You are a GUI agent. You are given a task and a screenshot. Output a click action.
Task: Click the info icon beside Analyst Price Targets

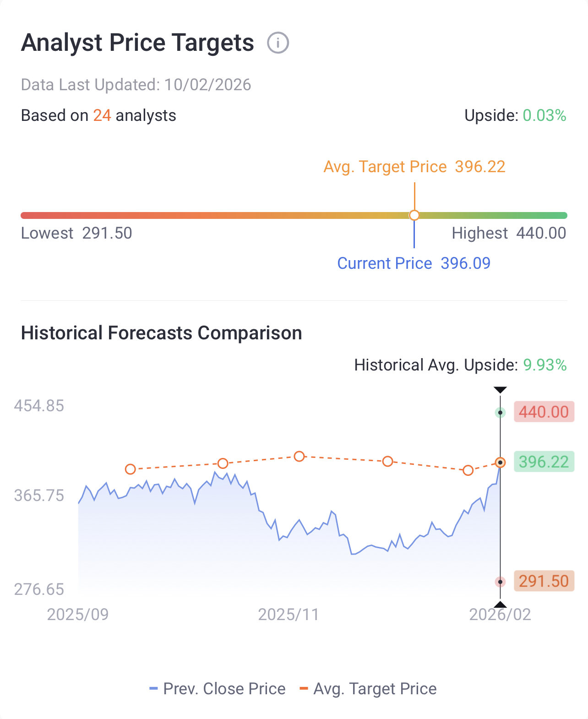[278, 43]
